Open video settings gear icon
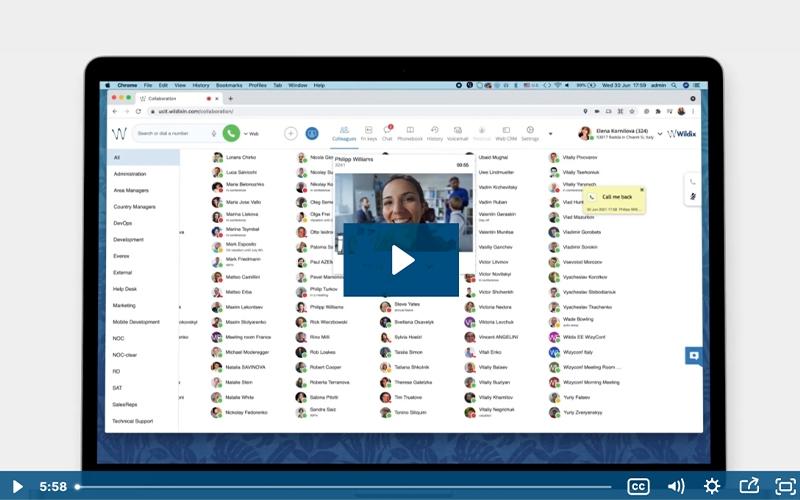Screen dimensions: 800x500 pos(712,486)
